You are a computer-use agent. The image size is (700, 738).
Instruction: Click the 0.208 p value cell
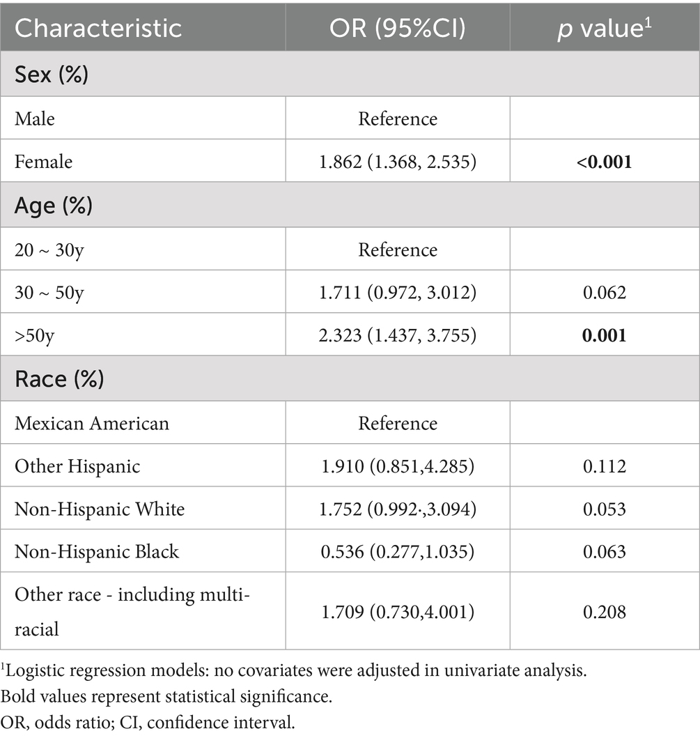pyautogui.click(x=605, y=612)
